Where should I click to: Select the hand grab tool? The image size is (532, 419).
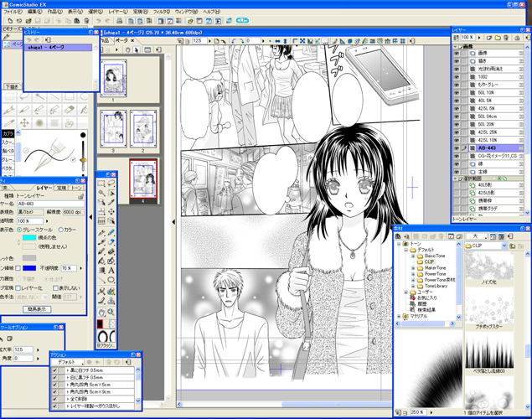click(101, 312)
